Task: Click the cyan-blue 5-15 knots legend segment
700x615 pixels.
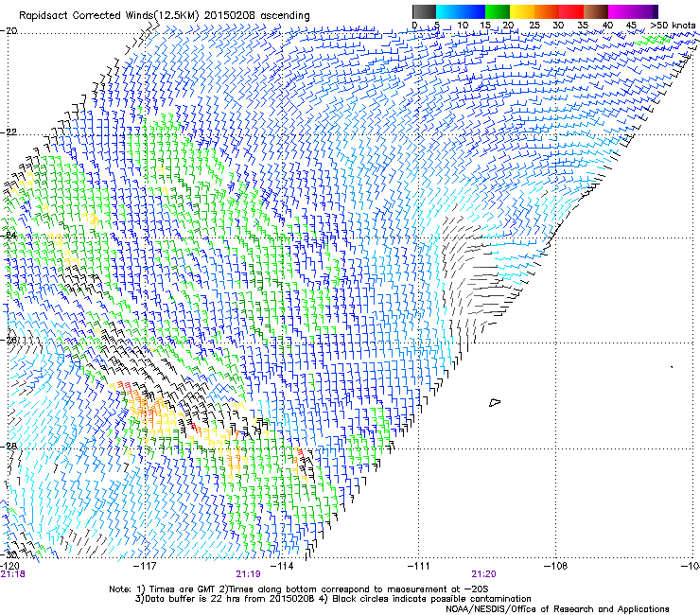Action: (x=461, y=11)
